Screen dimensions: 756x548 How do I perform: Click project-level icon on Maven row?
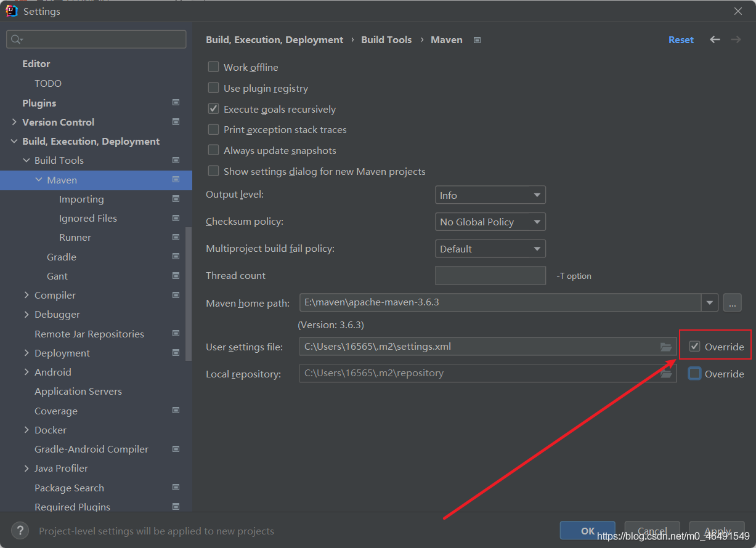176,180
